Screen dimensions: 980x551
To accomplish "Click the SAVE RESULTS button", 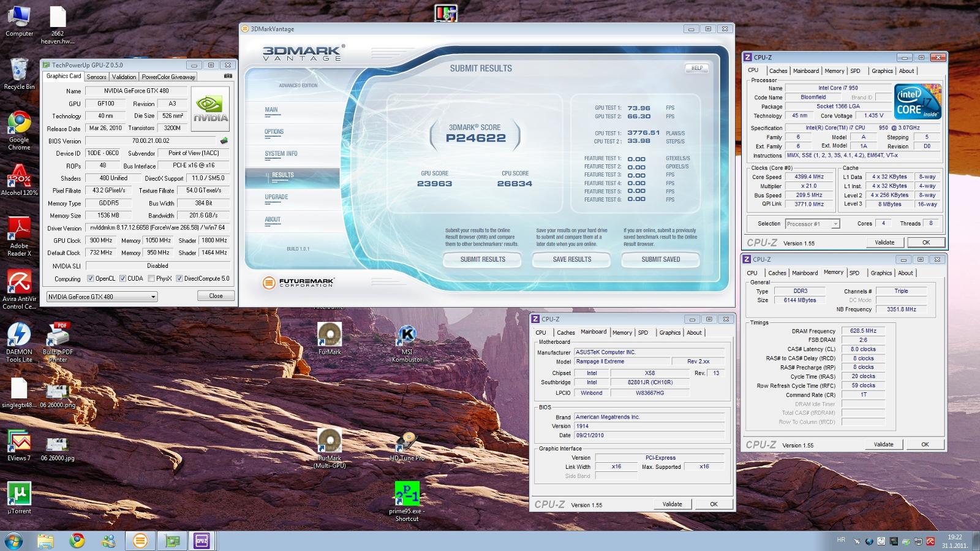I will click(572, 260).
